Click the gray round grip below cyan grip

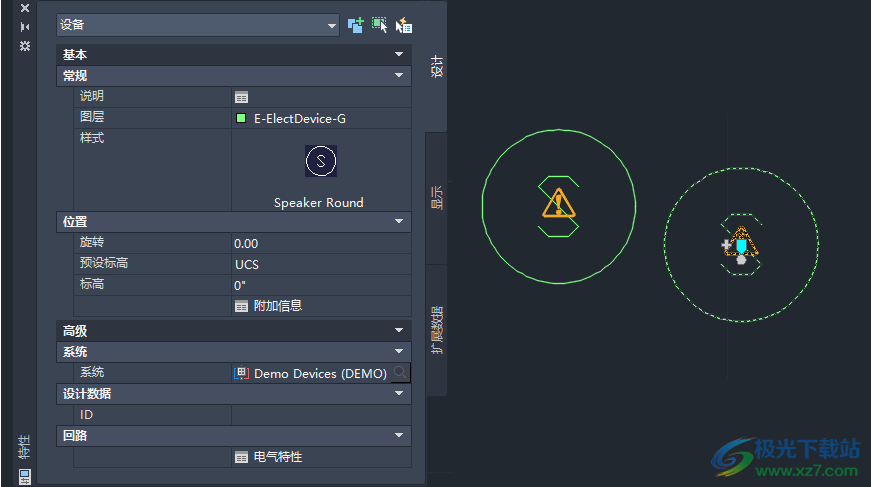click(x=741, y=259)
